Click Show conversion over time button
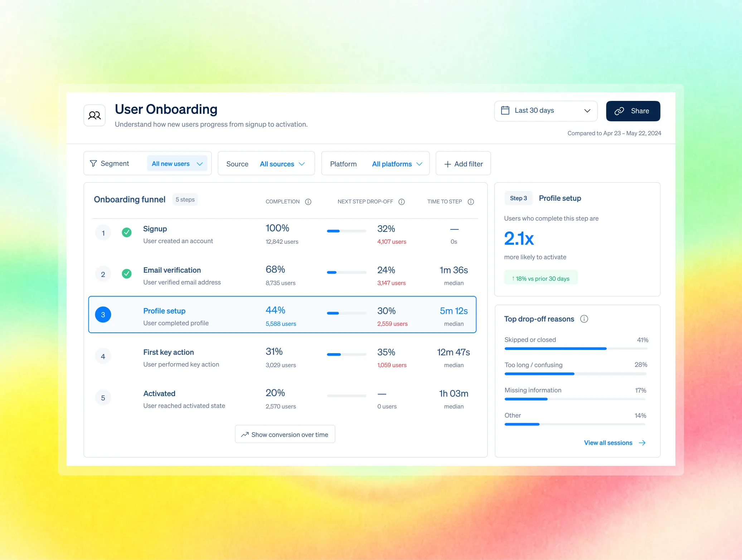 tap(285, 434)
